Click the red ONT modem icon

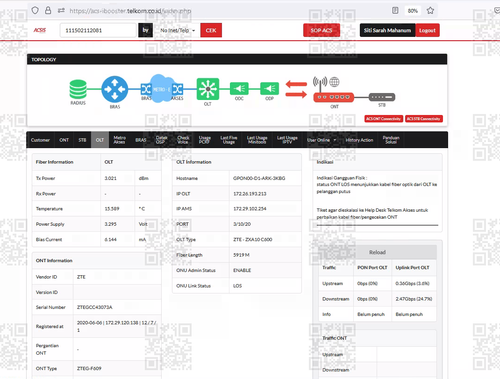[x=333, y=97]
